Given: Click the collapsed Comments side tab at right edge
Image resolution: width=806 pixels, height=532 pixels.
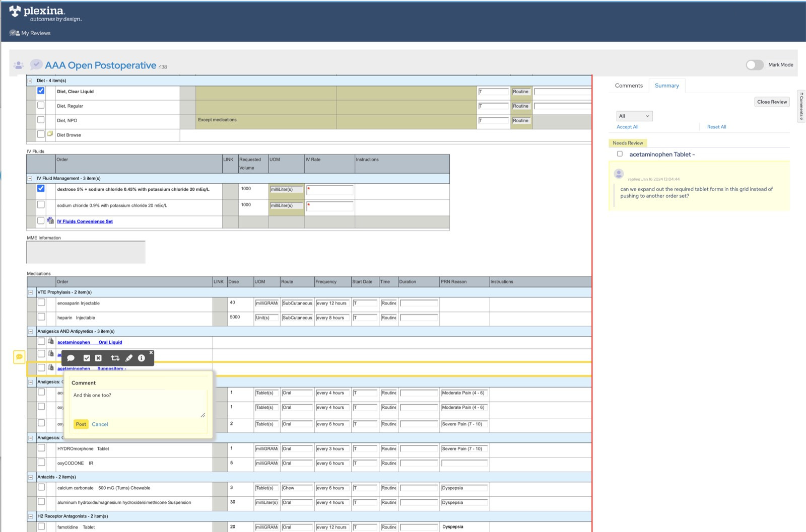Looking at the screenshot, I should point(801,106).
